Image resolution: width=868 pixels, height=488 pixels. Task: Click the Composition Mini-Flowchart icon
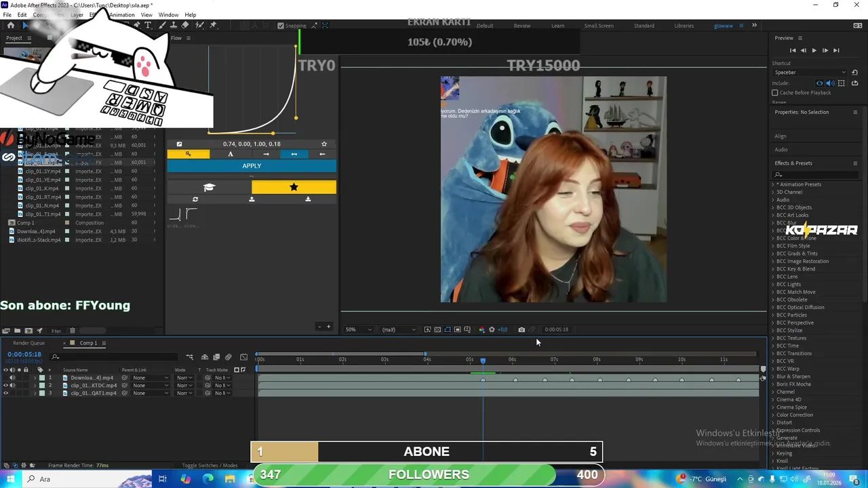click(190, 357)
